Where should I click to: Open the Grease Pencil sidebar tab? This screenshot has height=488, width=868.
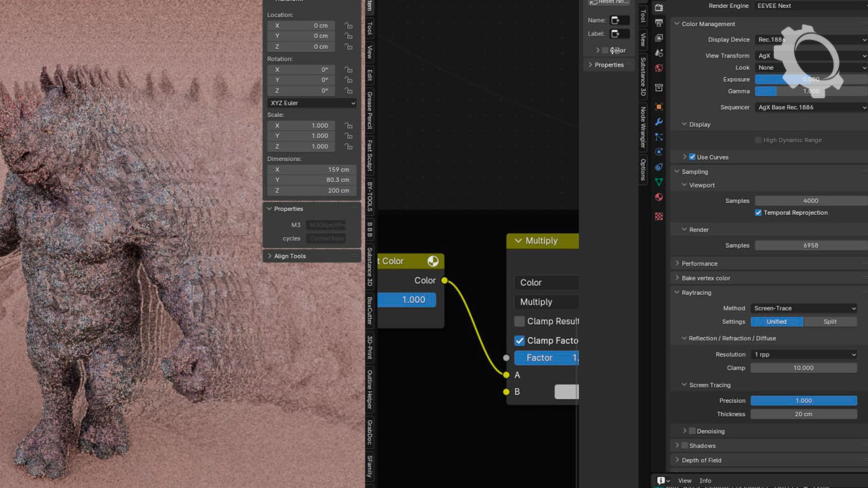coord(370,110)
